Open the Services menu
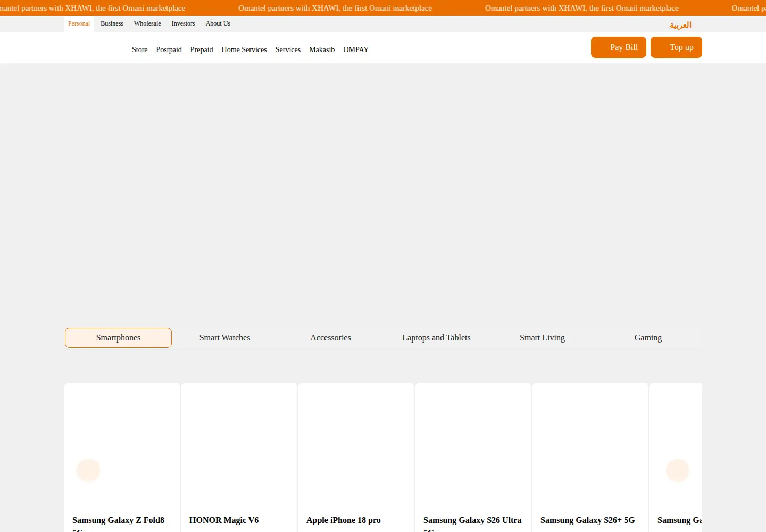Screen dimensions: 766x532 coord(288,49)
